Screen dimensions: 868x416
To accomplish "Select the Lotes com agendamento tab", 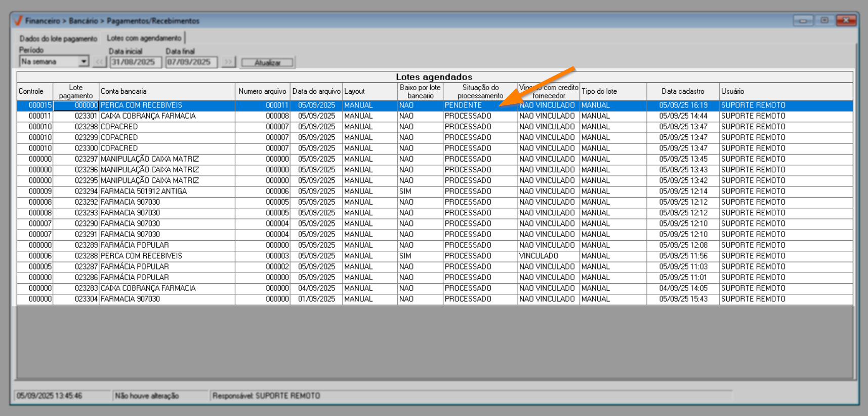I will click(144, 38).
